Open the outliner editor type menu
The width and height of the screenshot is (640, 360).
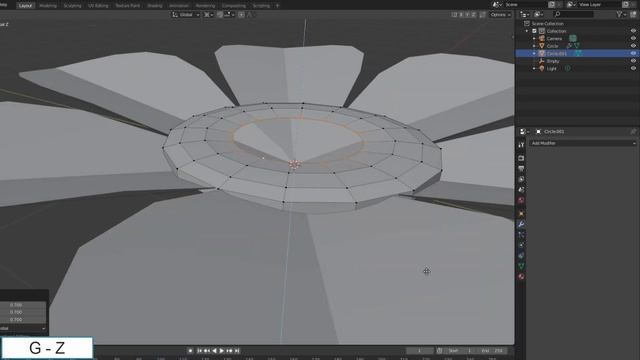[x=524, y=15]
